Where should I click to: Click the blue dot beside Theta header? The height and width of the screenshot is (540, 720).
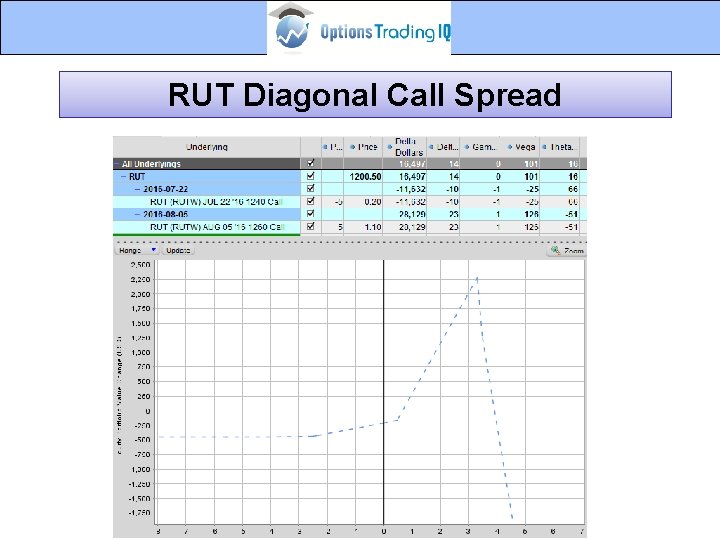click(x=545, y=147)
